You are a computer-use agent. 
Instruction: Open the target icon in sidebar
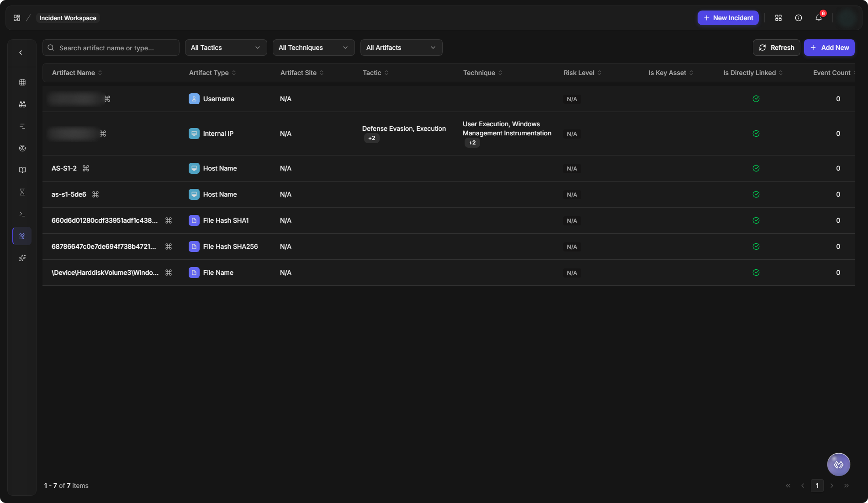point(22,148)
